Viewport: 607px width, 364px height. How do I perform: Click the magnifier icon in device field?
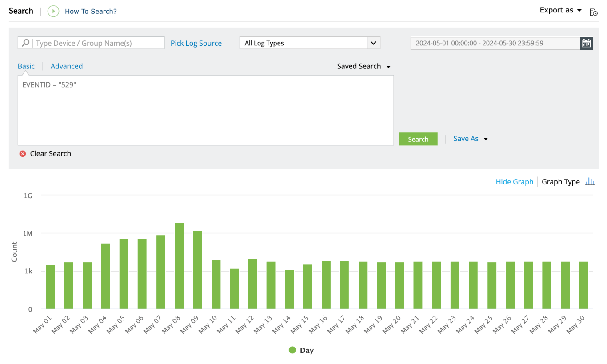(26, 43)
